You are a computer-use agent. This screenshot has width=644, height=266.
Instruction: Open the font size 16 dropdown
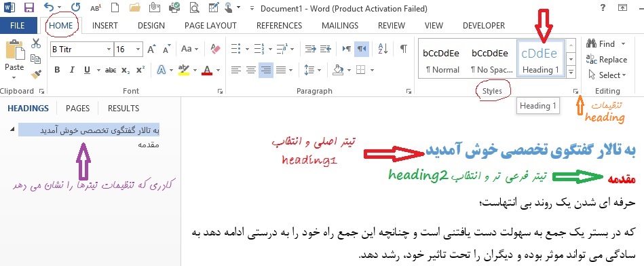138,50
